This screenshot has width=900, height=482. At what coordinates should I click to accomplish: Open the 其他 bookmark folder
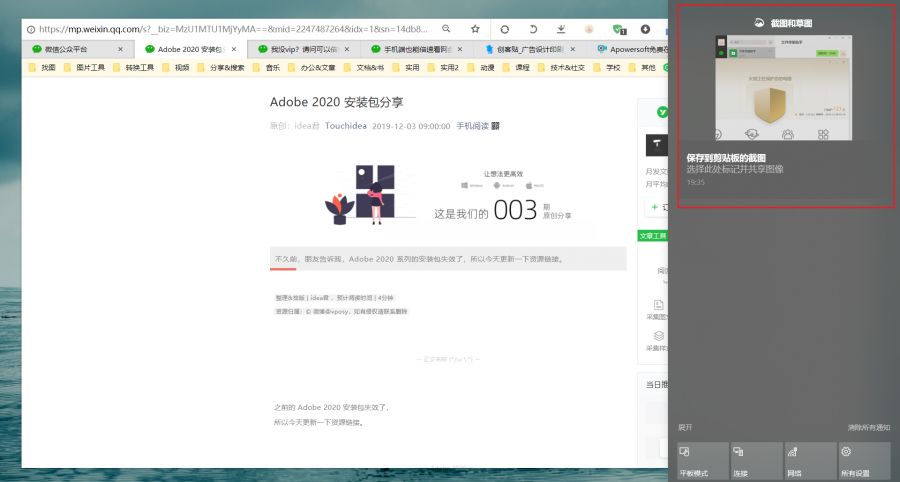(642, 68)
